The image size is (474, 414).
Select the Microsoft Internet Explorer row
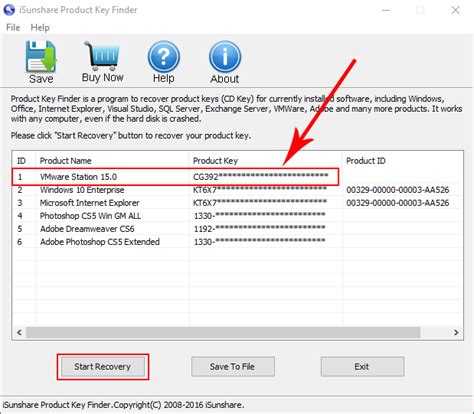238,203
